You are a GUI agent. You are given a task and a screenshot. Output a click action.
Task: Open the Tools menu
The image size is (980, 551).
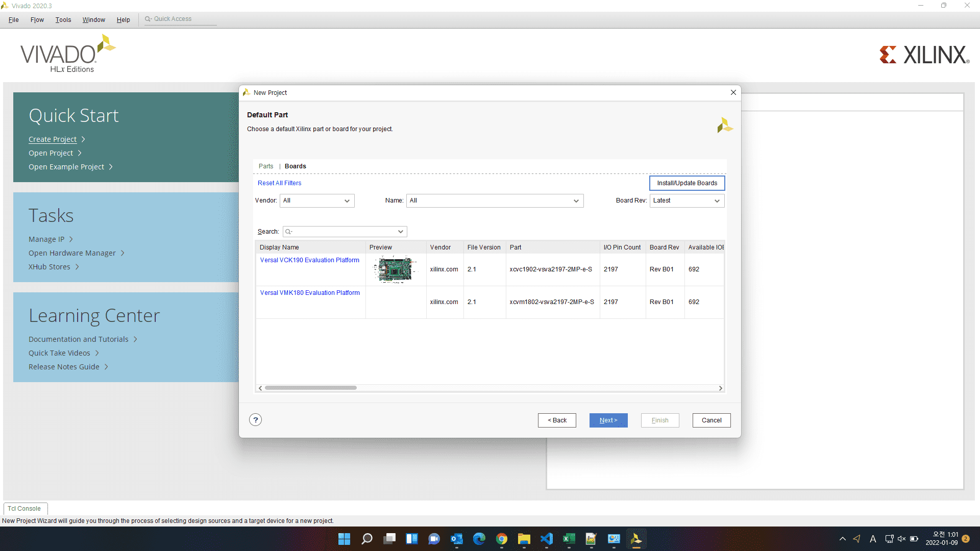click(x=63, y=20)
